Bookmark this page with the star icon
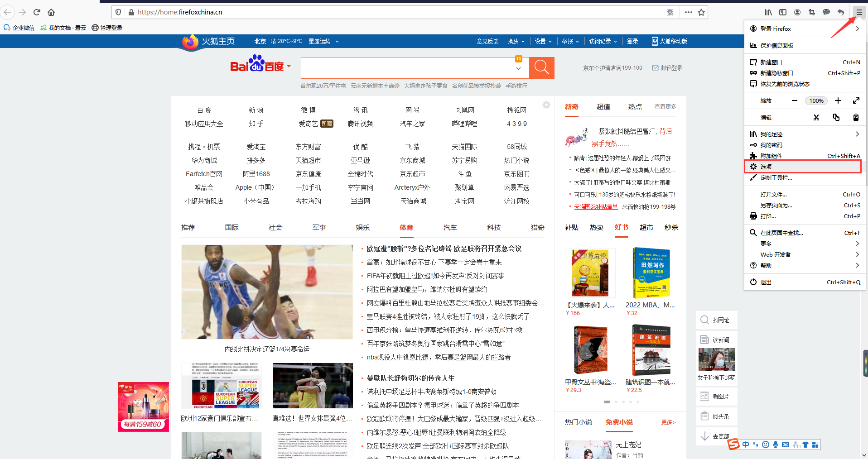Screen dimensions: 868x459 coord(701,12)
